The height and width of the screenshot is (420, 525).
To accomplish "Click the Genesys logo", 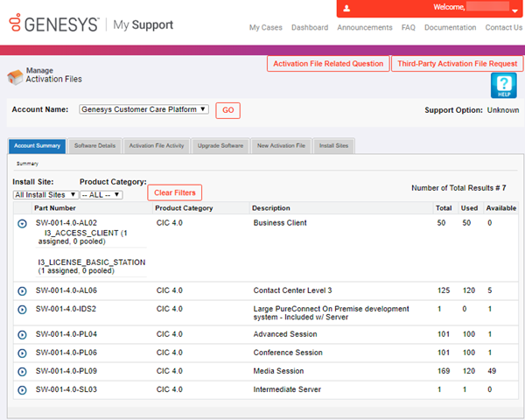I will click(x=54, y=24).
